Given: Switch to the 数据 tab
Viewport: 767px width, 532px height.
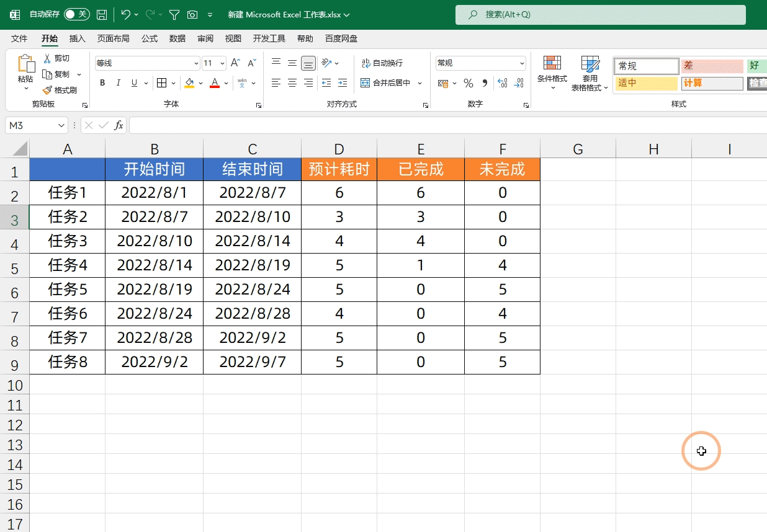Looking at the screenshot, I should click(x=177, y=38).
